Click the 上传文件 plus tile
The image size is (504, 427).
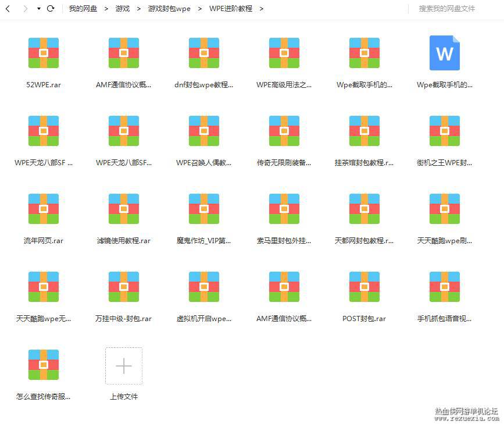click(124, 366)
